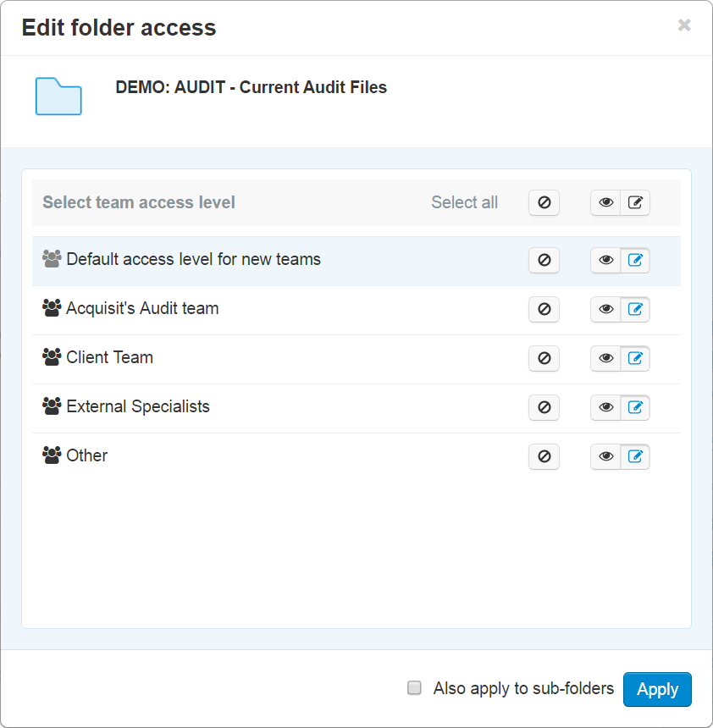Block access for Acquisit's Audit team

[544, 310]
